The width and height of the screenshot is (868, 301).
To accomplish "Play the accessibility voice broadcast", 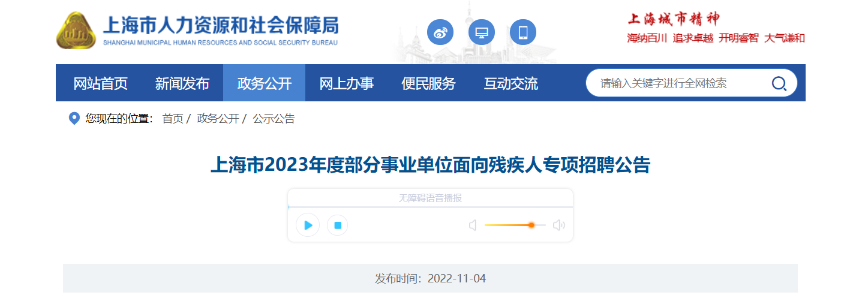I will tap(308, 225).
